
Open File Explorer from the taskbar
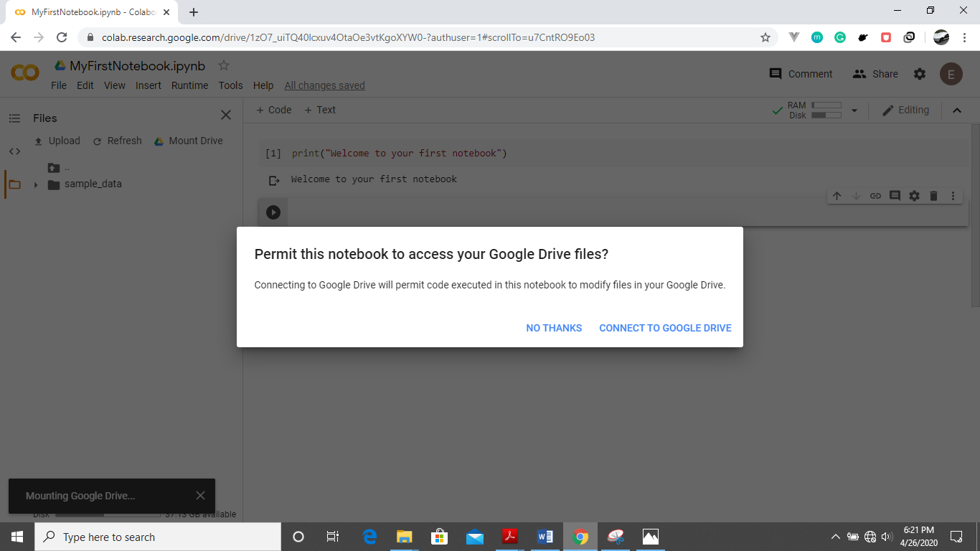[x=405, y=537]
